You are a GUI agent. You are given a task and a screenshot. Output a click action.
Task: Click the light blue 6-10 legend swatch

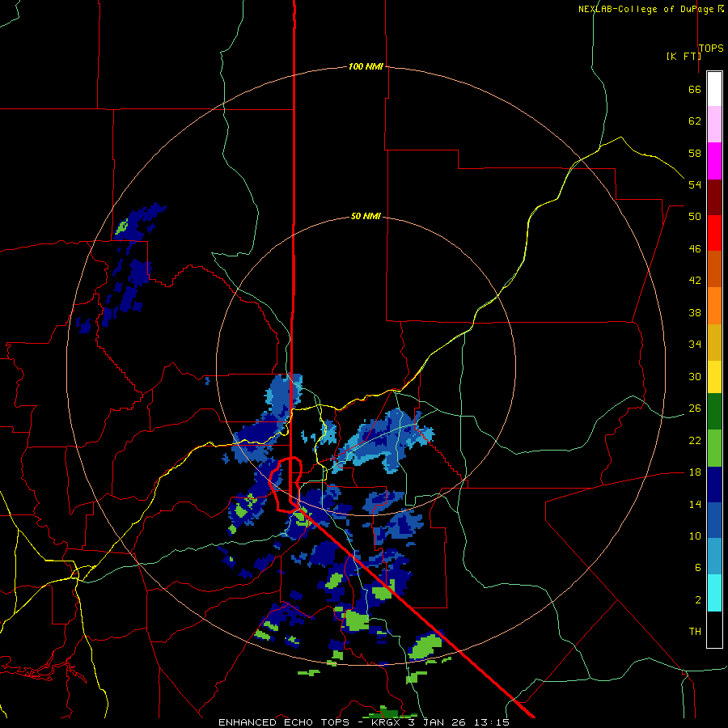(714, 557)
